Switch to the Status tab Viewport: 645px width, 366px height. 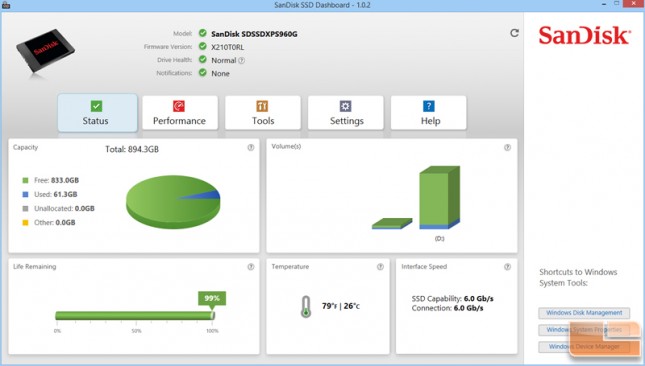click(97, 113)
